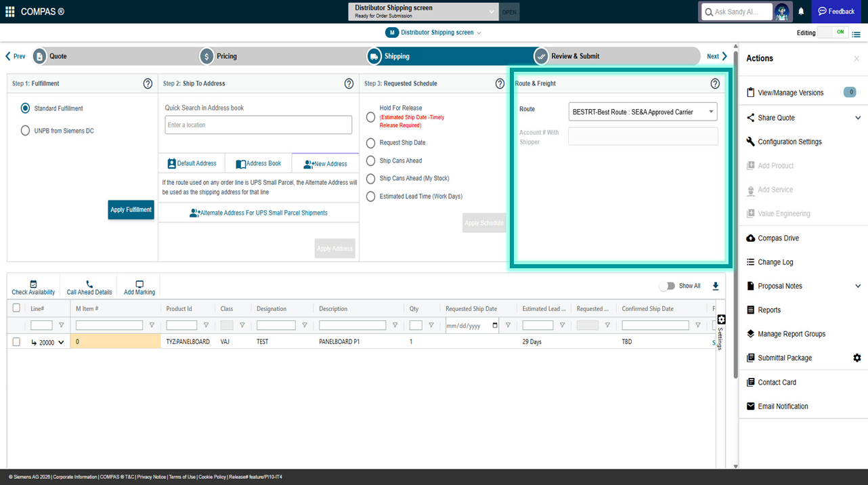
Task: Open the apps grid menu icon
Action: 9,12
